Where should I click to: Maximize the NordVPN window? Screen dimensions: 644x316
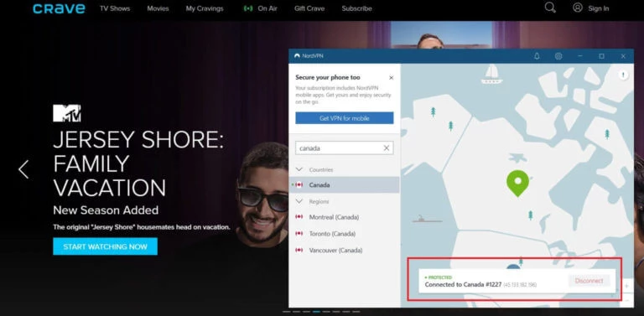point(601,56)
